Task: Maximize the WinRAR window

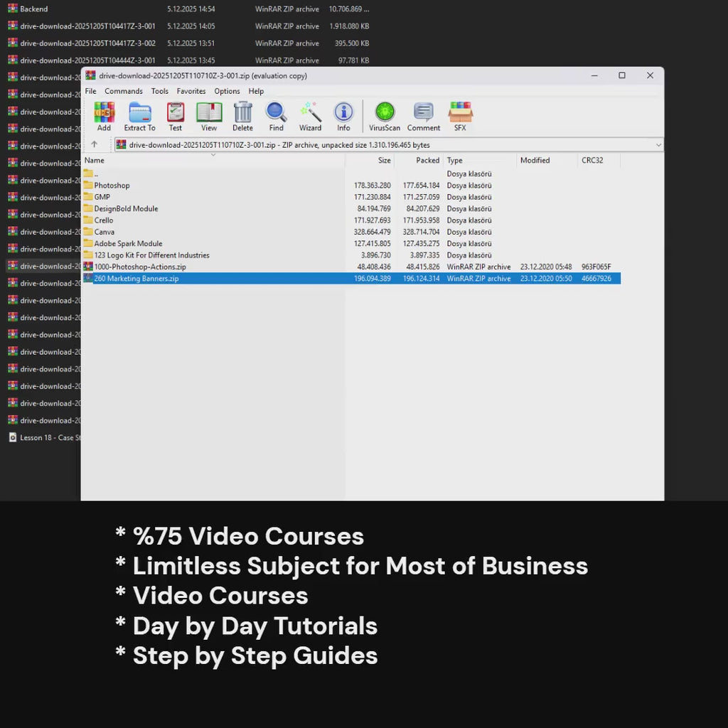Action: coord(621,75)
